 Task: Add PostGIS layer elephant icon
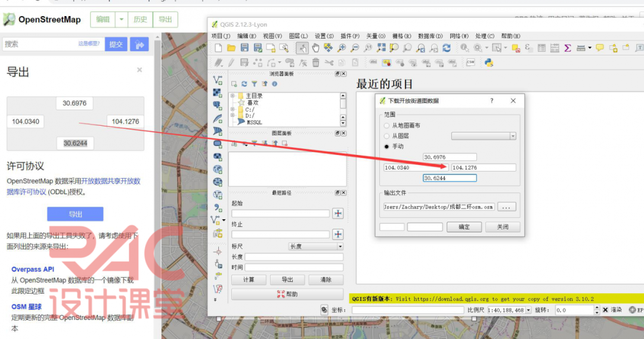pos(218,106)
